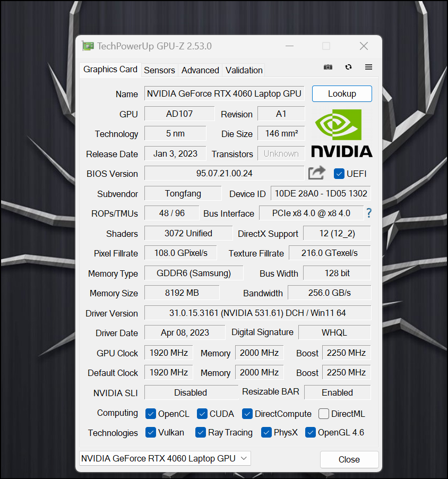Click the Name field with RTX 4060

click(224, 93)
